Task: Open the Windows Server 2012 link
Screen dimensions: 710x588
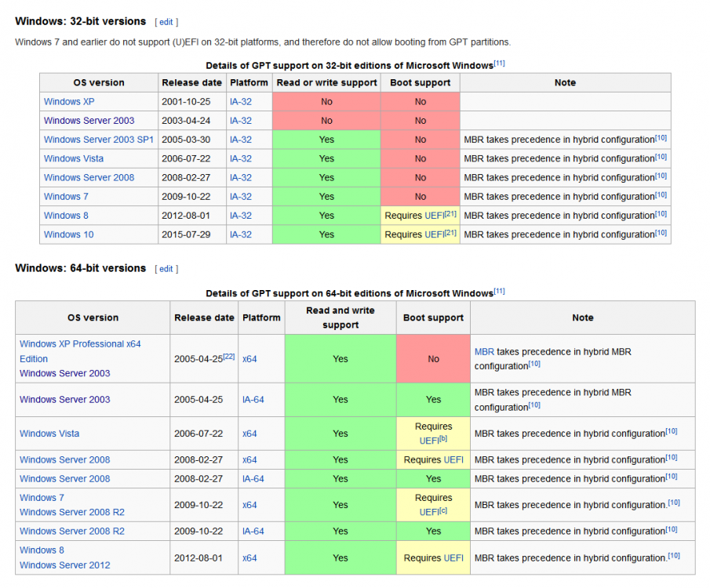Action: click(64, 565)
